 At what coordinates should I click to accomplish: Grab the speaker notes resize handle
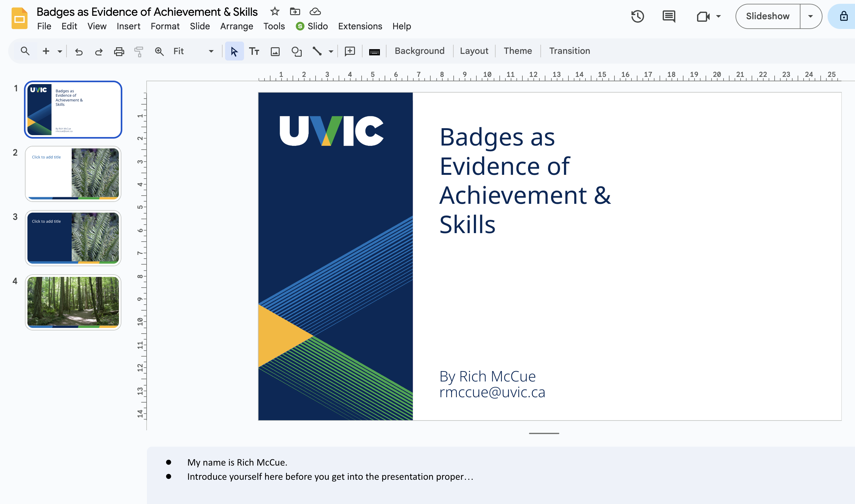[544, 433]
